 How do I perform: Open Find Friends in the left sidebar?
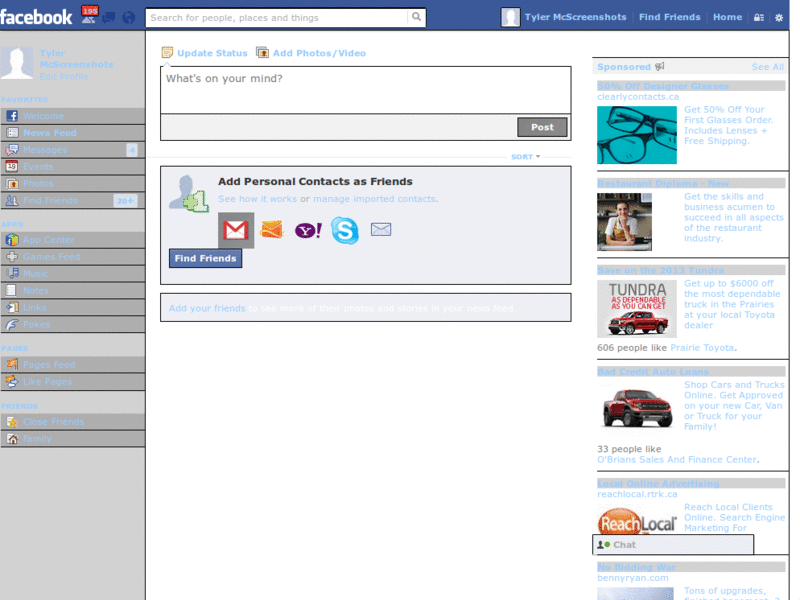[x=72, y=200]
